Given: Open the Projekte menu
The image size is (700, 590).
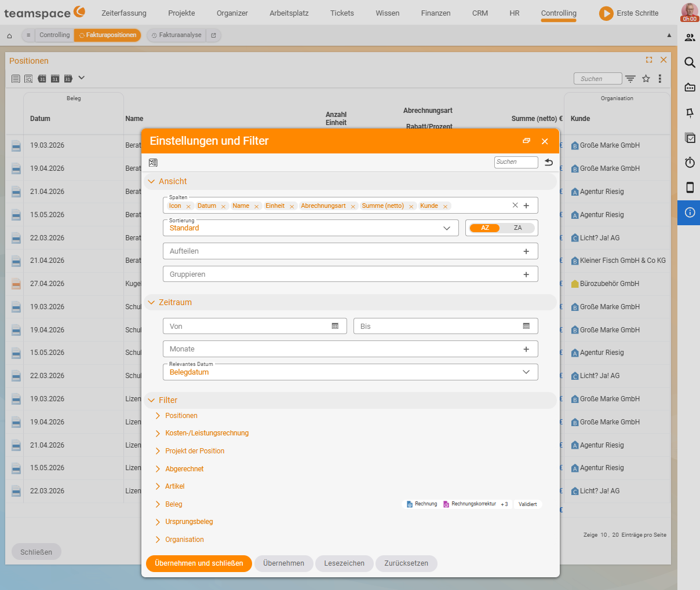Looking at the screenshot, I should pyautogui.click(x=181, y=13).
